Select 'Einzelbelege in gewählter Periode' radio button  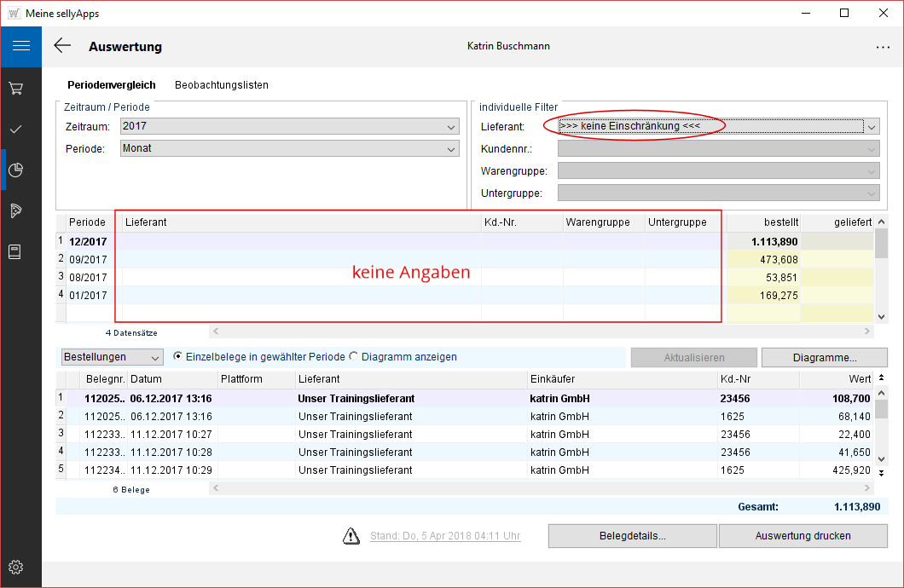click(x=178, y=357)
